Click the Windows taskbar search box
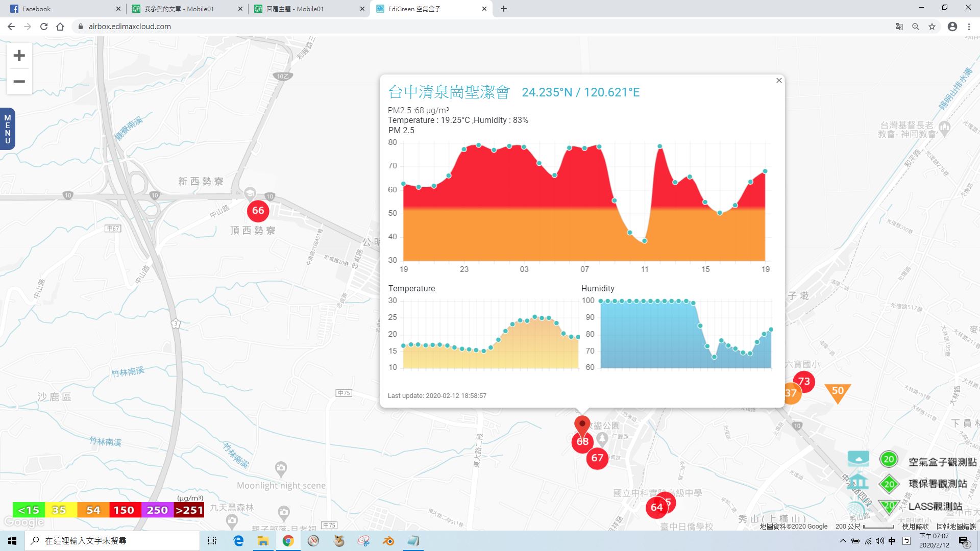Image resolution: width=980 pixels, height=551 pixels. [x=112, y=541]
